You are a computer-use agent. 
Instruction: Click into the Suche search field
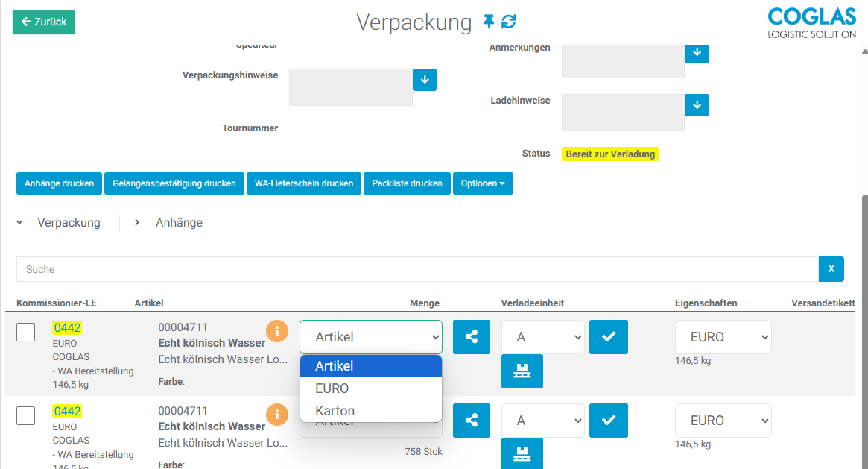coord(417,269)
